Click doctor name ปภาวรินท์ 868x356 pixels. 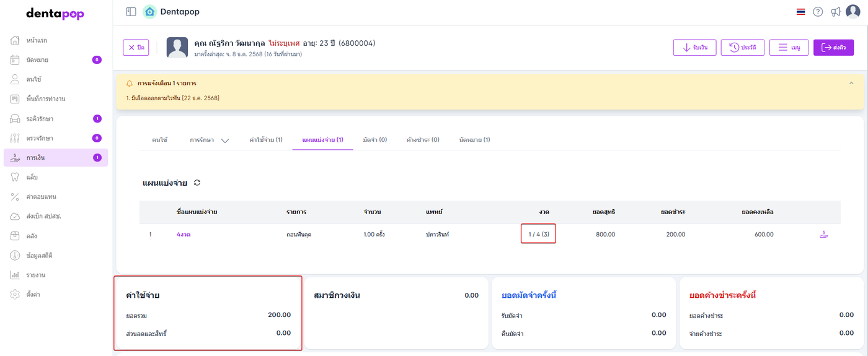(437, 235)
